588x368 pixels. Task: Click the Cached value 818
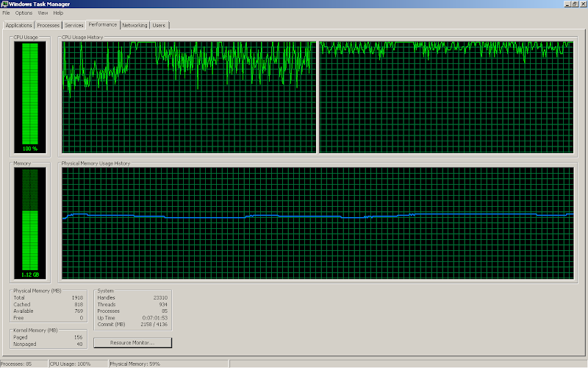(x=79, y=304)
